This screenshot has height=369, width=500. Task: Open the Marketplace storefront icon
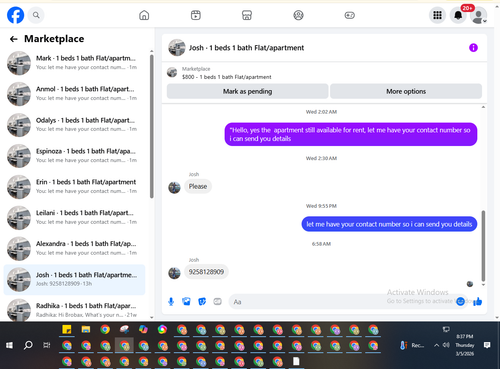pos(247,15)
